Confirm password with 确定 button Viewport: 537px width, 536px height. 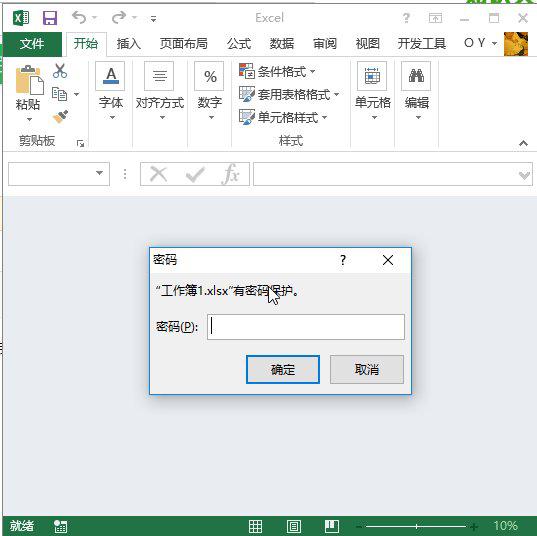point(283,369)
